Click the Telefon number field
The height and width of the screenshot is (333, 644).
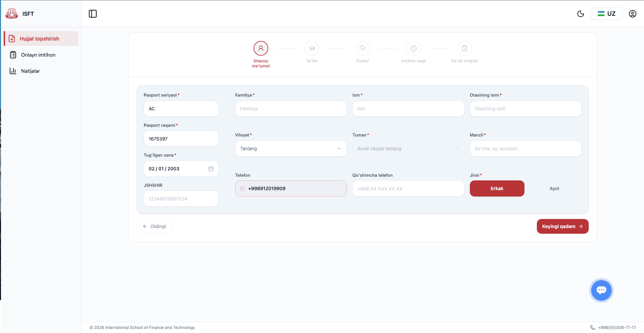(291, 188)
